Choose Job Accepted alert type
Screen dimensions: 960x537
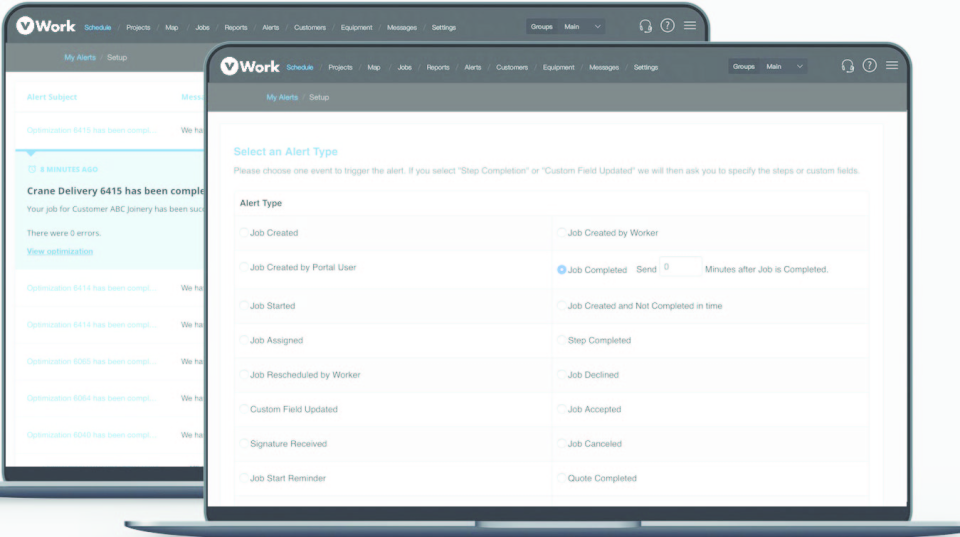(561, 409)
